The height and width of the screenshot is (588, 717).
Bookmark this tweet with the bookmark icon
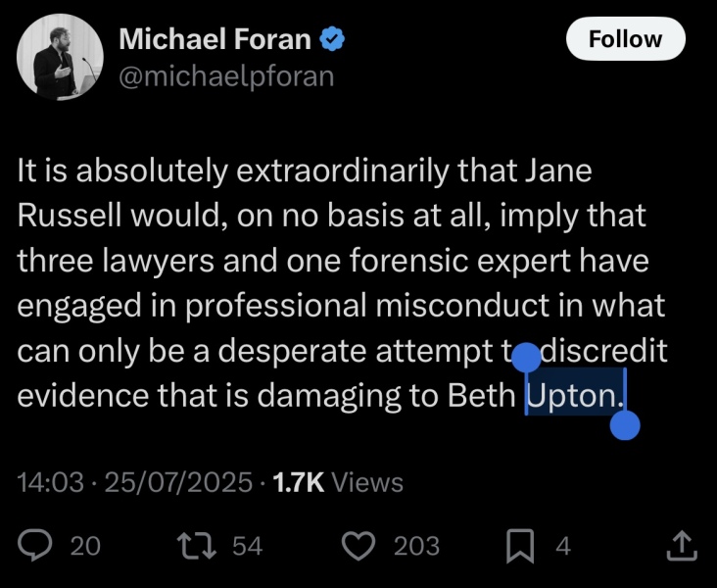520,545
